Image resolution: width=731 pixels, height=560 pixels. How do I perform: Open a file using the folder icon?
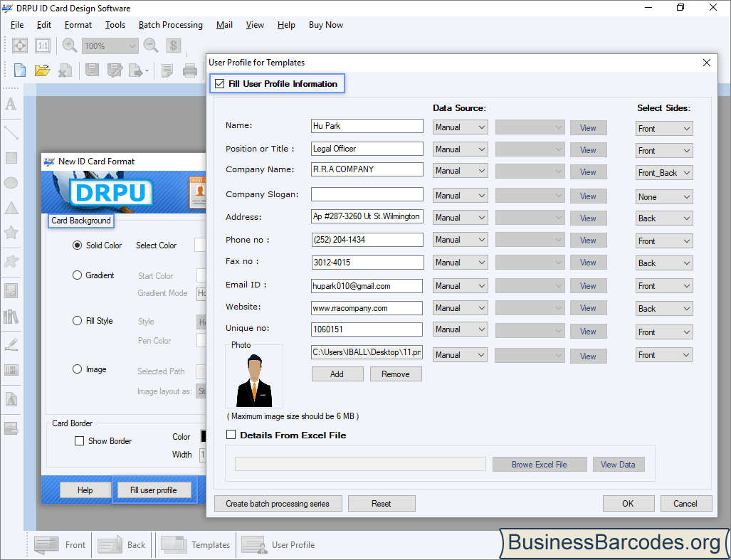click(42, 70)
